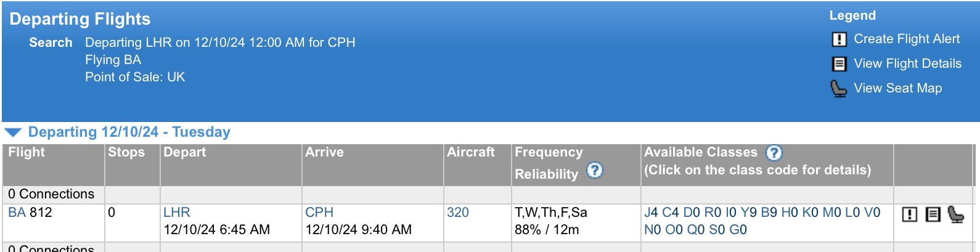Select C4 class code
Screen dimensions: 980x252
coord(671,213)
